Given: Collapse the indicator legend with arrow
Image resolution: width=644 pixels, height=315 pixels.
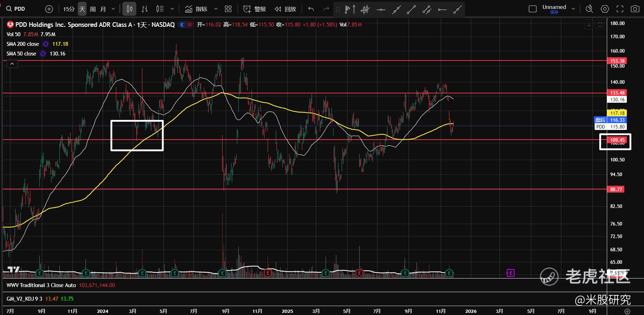Looking at the screenshot, I should tap(12, 64).
